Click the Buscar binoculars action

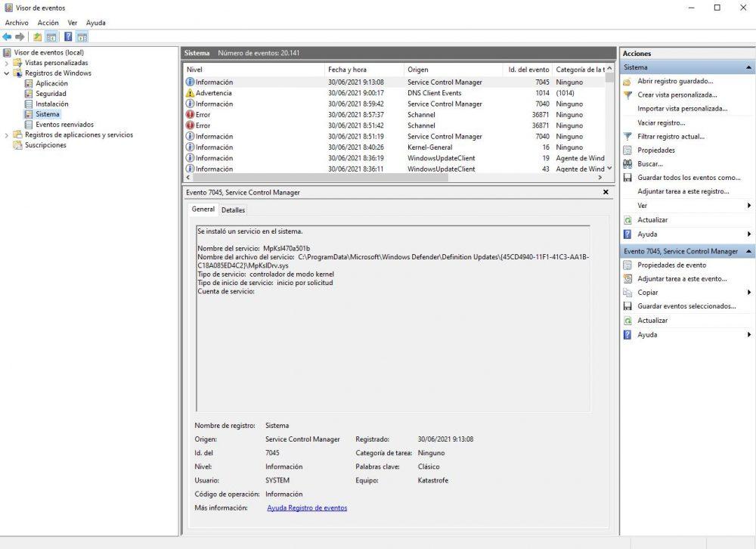coord(649,164)
